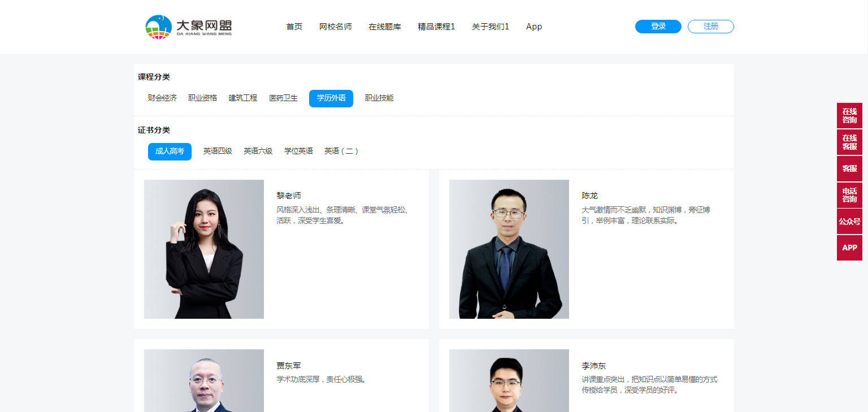Click teacher name 陈龙
The width and height of the screenshot is (868, 412).
click(x=589, y=196)
